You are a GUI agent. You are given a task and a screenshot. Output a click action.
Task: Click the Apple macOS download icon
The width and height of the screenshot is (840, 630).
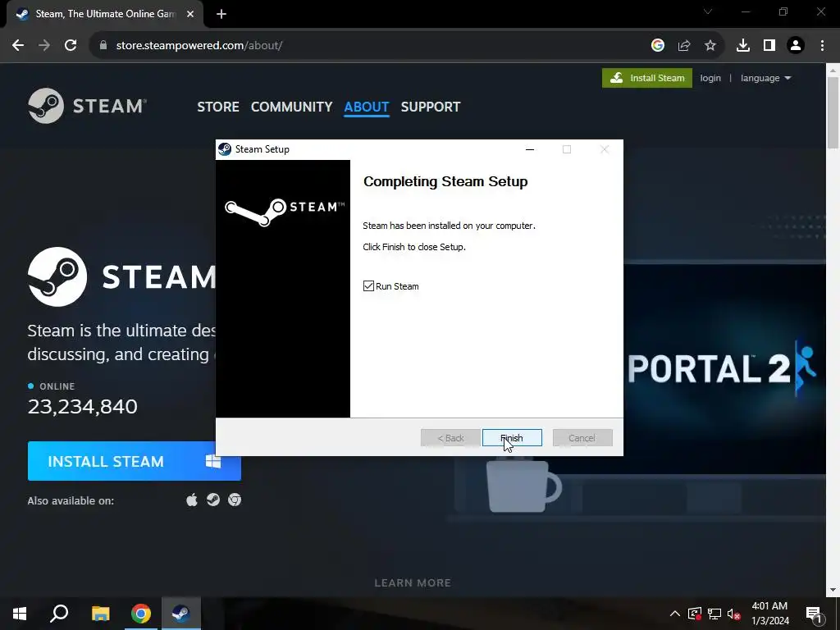[x=192, y=500]
